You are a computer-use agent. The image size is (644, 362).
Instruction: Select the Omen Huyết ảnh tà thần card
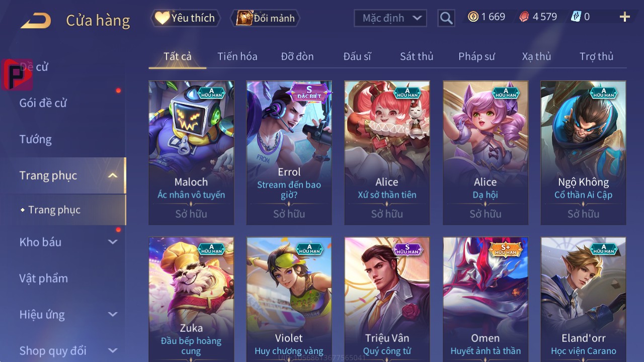tap(486, 300)
